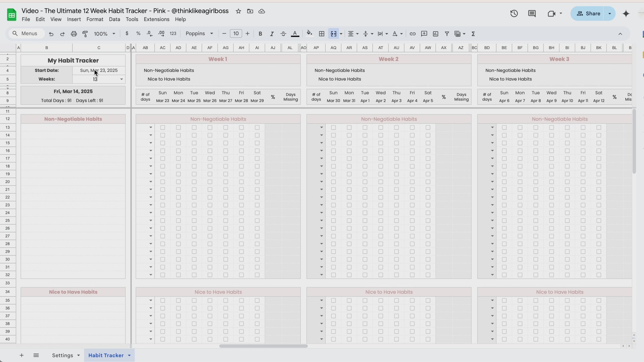Open the borders tool icon

click(321, 34)
